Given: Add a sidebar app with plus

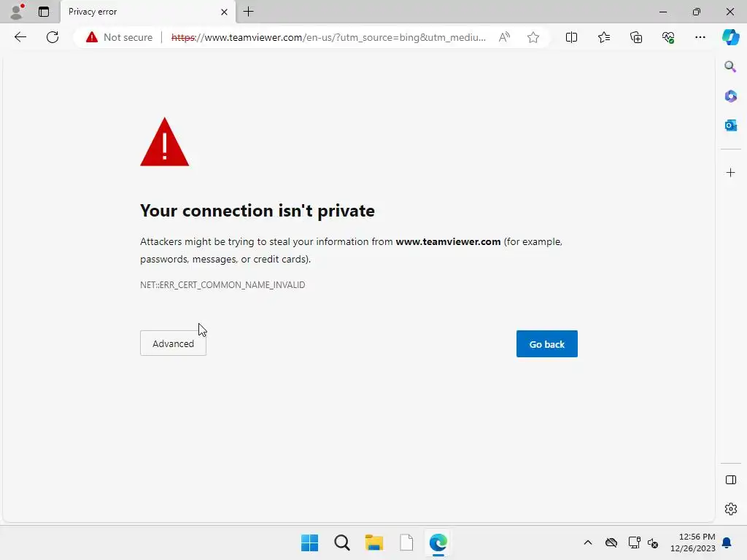Looking at the screenshot, I should (730, 172).
